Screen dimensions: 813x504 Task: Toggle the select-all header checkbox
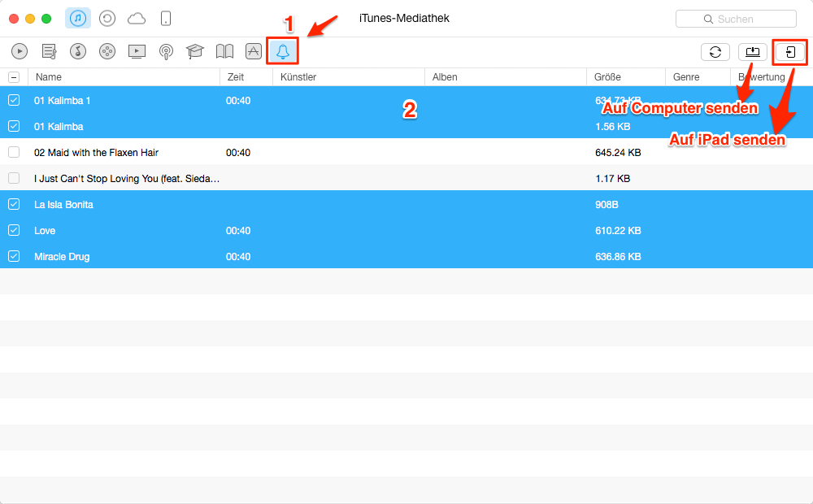coord(14,77)
